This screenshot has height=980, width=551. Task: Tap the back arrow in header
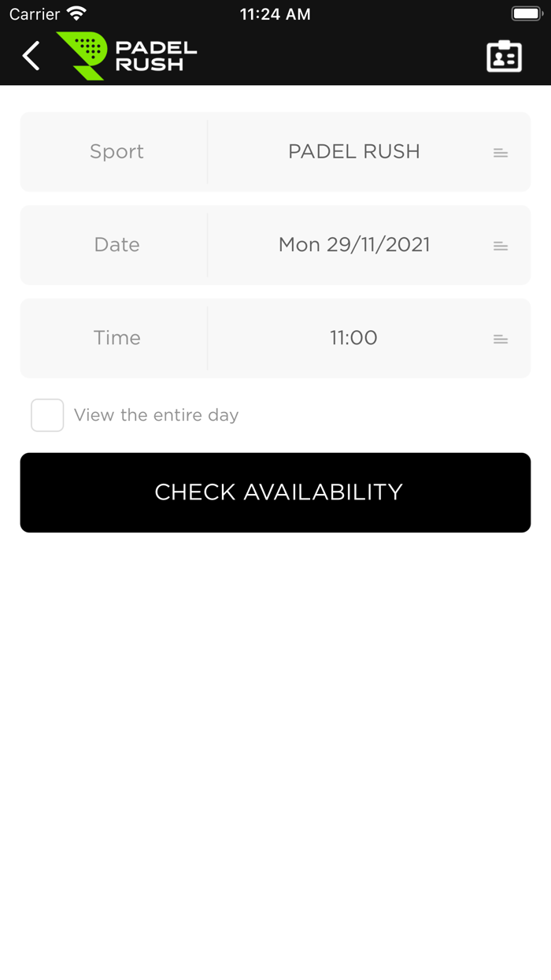pos(31,56)
